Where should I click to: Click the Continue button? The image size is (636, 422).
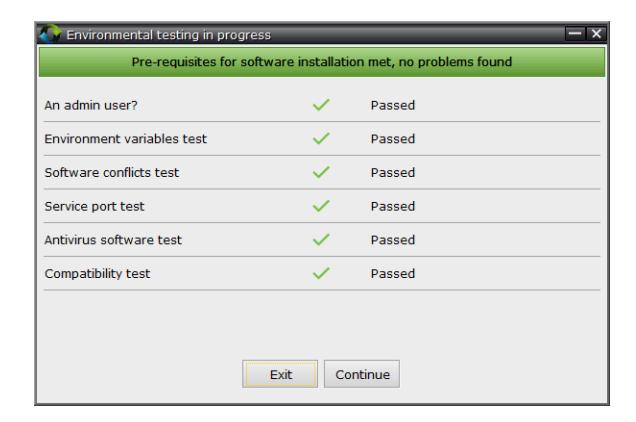[362, 374]
